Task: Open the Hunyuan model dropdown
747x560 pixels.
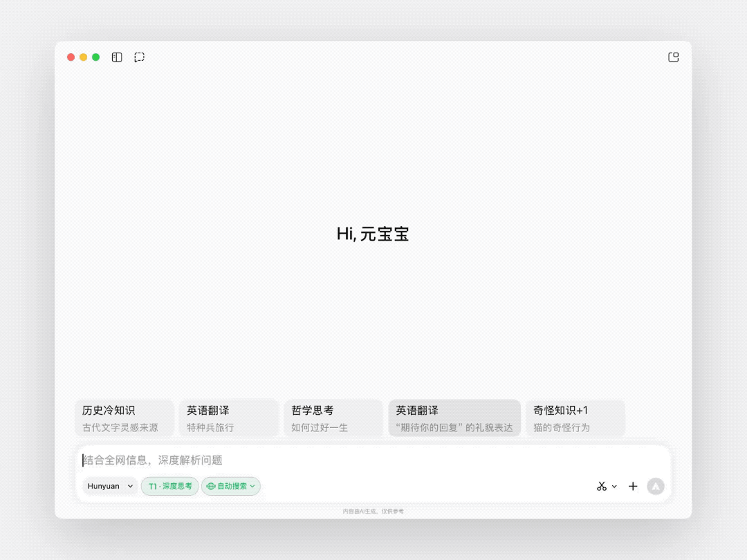Action: point(110,487)
